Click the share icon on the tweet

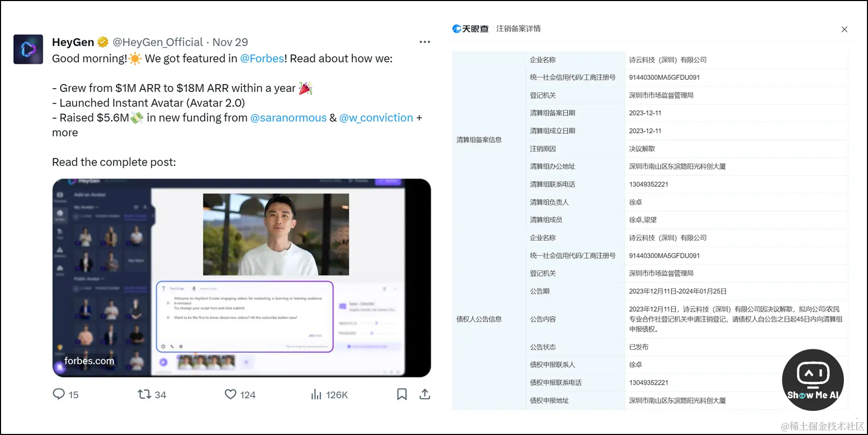pos(425,394)
